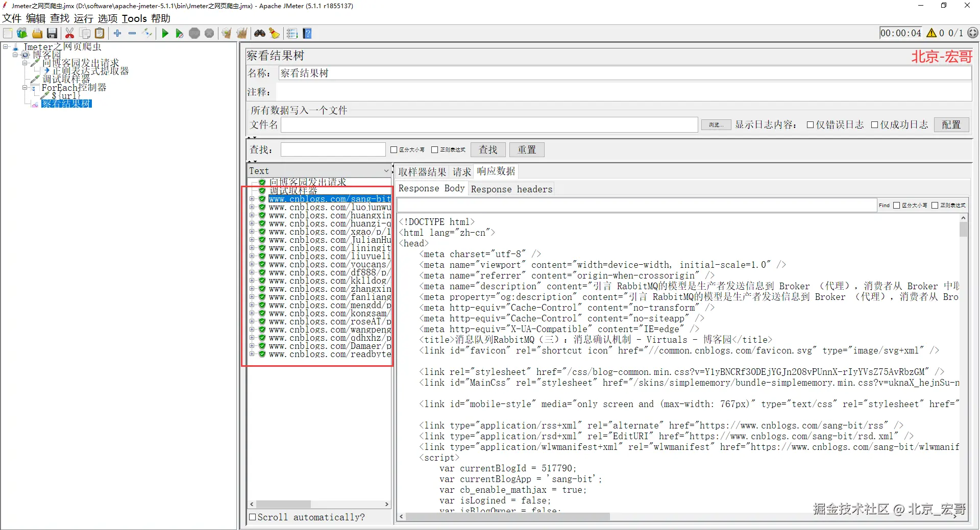980x530 pixels.
Task: Click the green Start run icon
Action: [x=165, y=34]
